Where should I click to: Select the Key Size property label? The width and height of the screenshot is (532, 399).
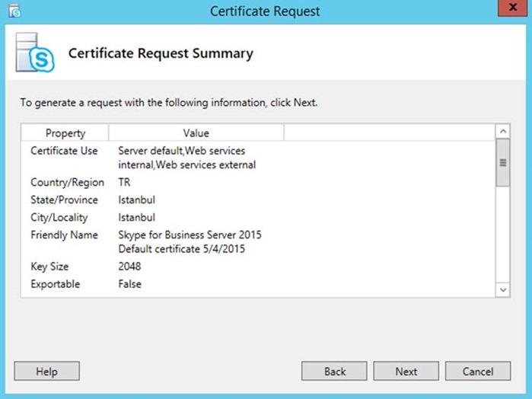(x=49, y=267)
